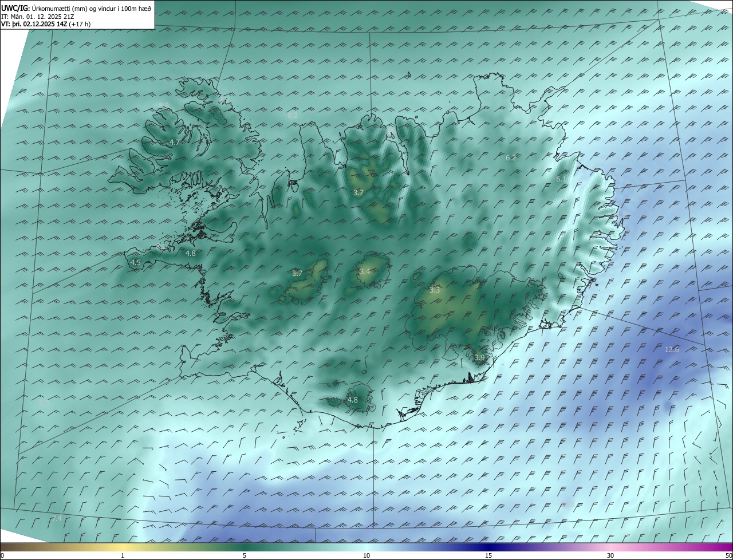733x560 pixels.
Task: Click the 4.5 value label on the map
Action: tap(136, 262)
